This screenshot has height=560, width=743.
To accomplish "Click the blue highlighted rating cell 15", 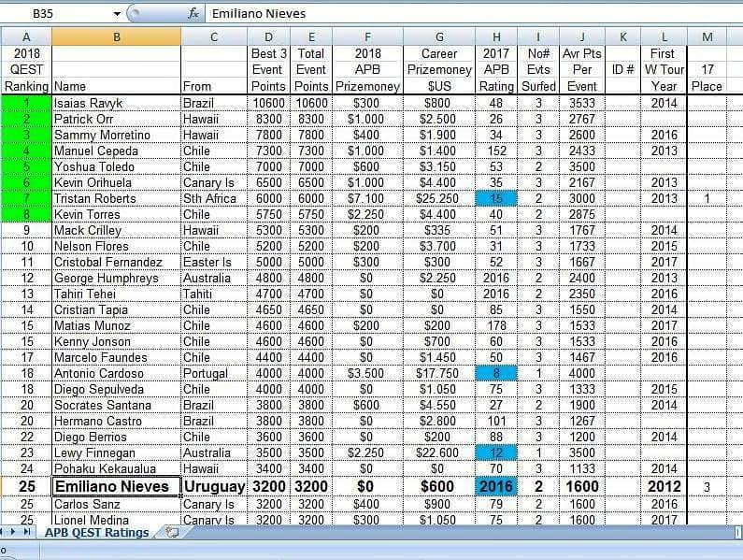I will (x=496, y=198).
